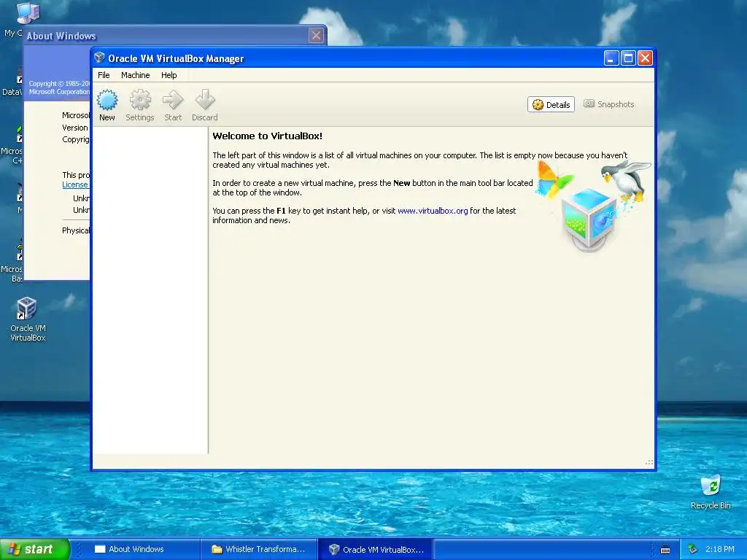Open the Recycle Bin desktop icon
The width and height of the screenshot is (747, 560).
coord(711,492)
